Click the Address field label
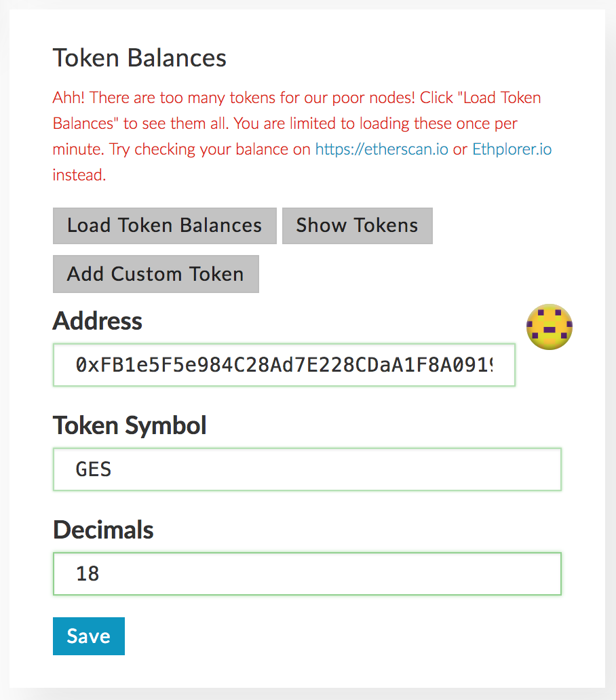This screenshot has height=700, width=616. click(98, 321)
